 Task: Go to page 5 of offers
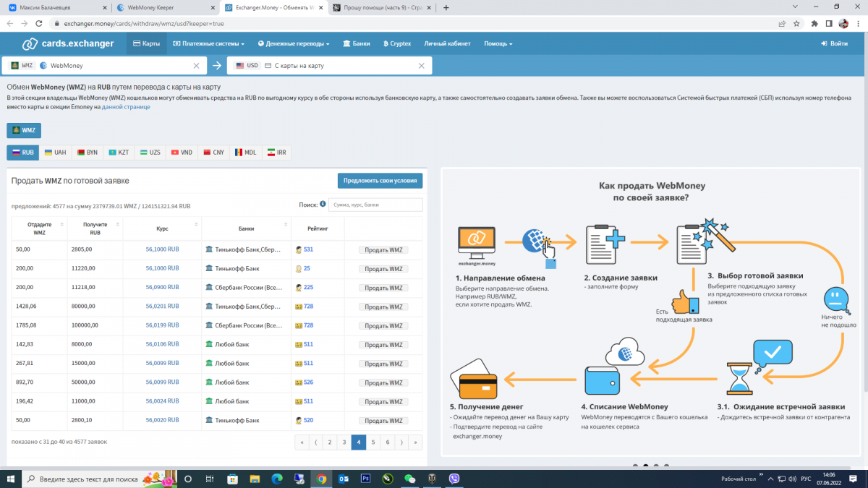[x=373, y=442]
